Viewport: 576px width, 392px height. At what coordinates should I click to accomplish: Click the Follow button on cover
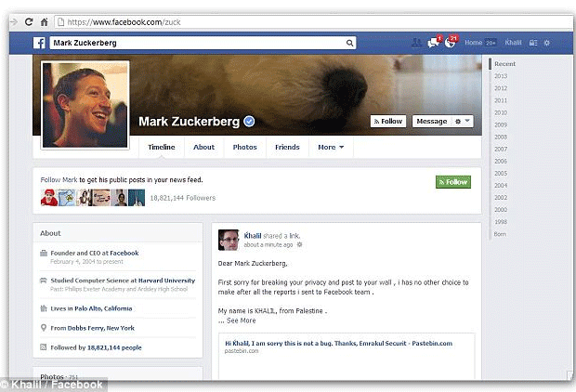point(388,122)
